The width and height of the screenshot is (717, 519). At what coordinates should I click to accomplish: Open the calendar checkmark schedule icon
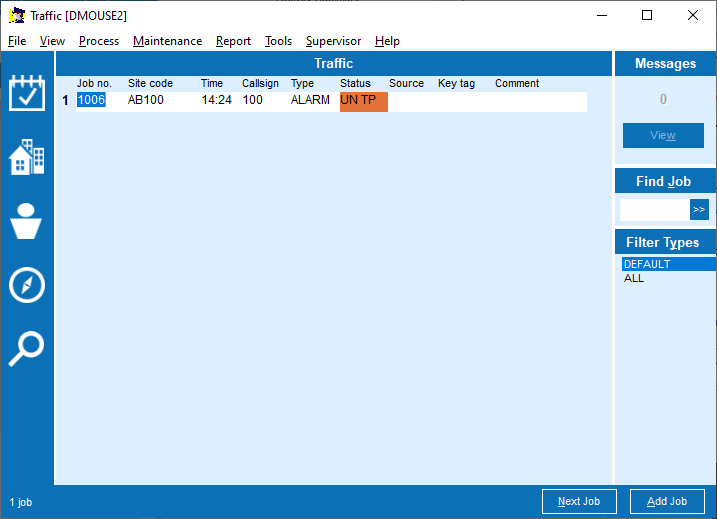(x=27, y=93)
